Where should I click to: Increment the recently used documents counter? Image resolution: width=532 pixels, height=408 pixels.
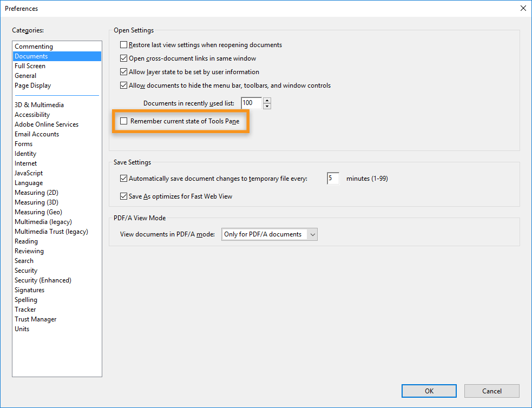267,100
